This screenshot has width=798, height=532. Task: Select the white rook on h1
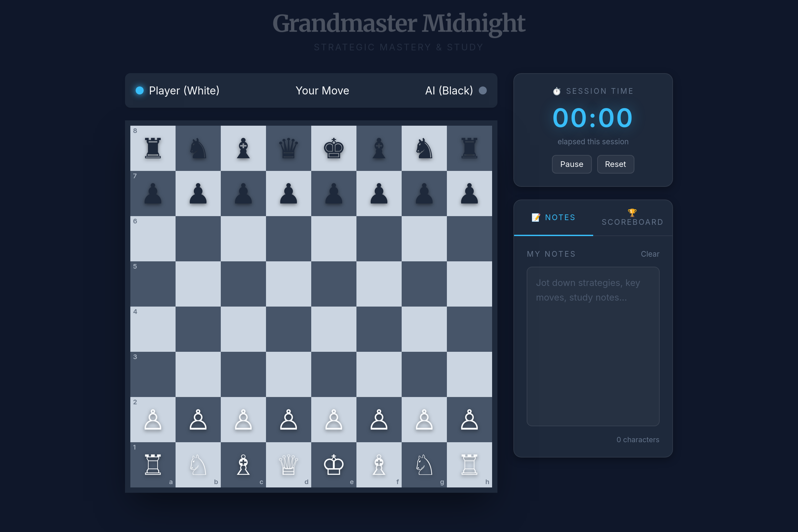(469, 465)
